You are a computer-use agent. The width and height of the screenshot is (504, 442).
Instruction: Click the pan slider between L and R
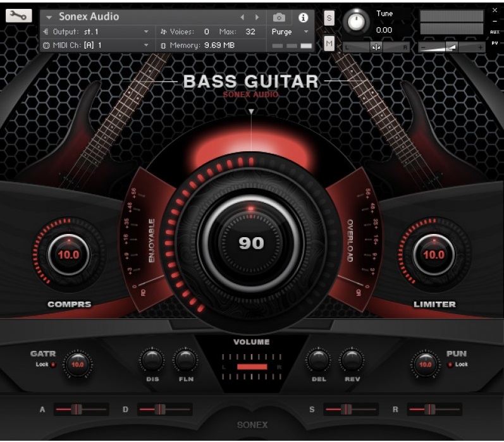376,47
